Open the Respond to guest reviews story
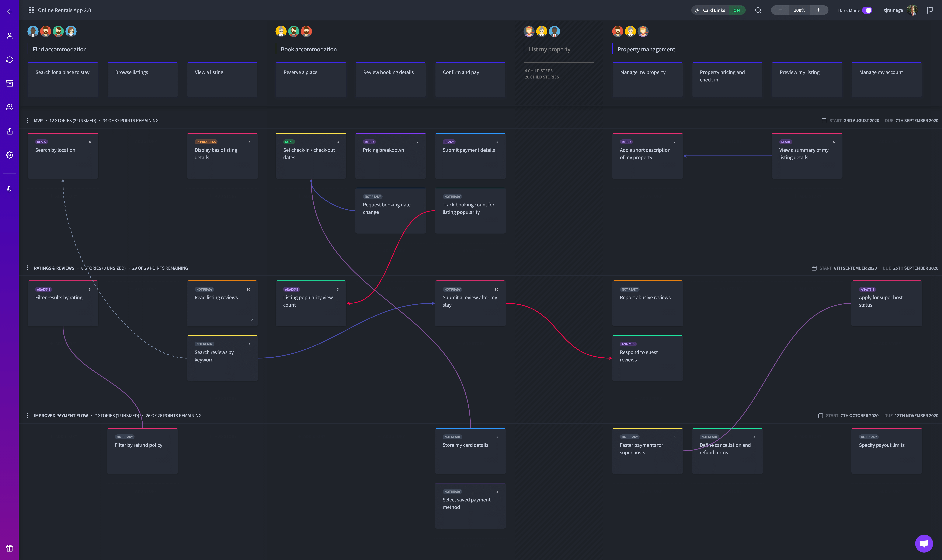Image resolution: width=942 pixels, height=560 pixels. pos(647,358)
